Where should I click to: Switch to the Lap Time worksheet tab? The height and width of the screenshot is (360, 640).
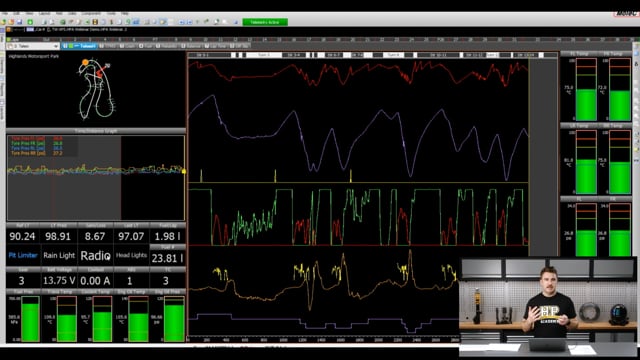[x=216, y=46]
